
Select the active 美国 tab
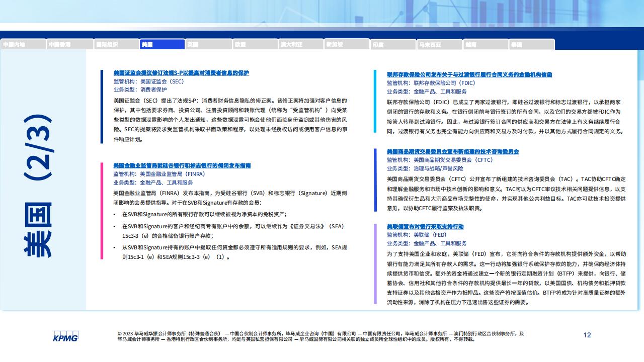point(163,44)
